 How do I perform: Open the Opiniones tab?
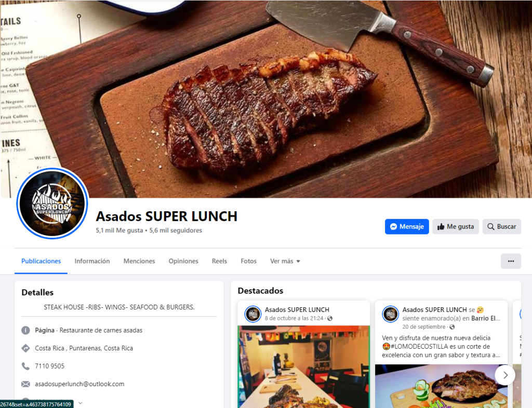[x=183, y=261]
